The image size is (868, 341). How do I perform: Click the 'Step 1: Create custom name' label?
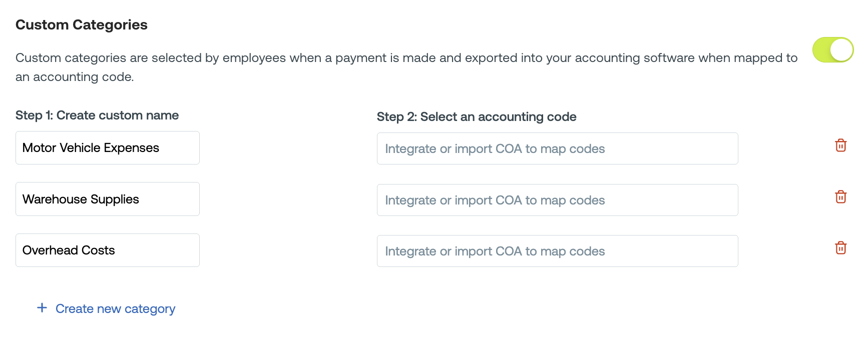97,115
